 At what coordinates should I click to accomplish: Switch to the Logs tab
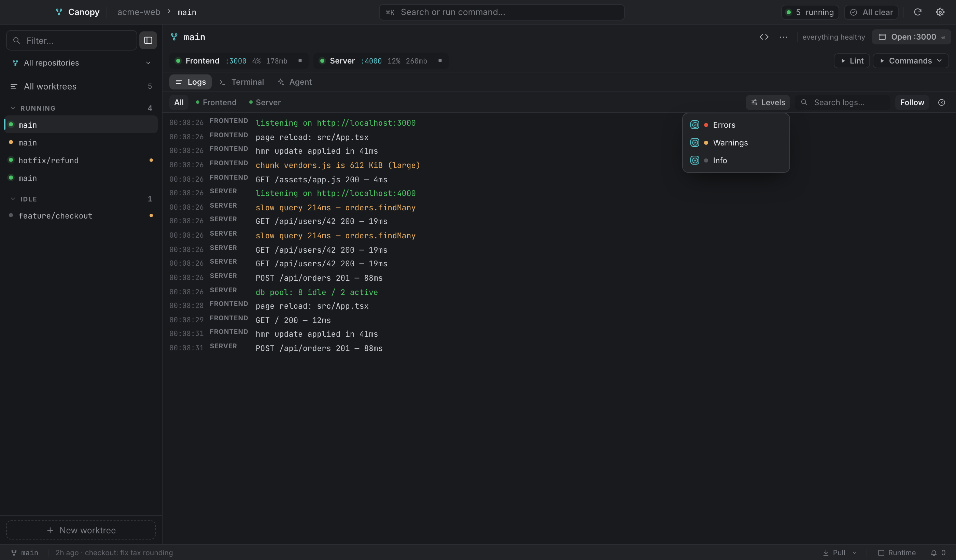[x=191, y=82]
